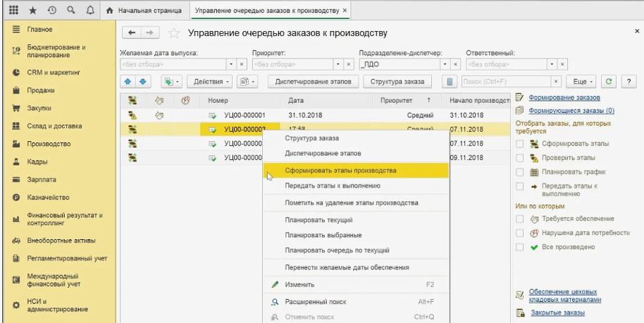Expand Желаемая дата выпуска dropdown
Screen dimensions: 644x323
point(231,64)
